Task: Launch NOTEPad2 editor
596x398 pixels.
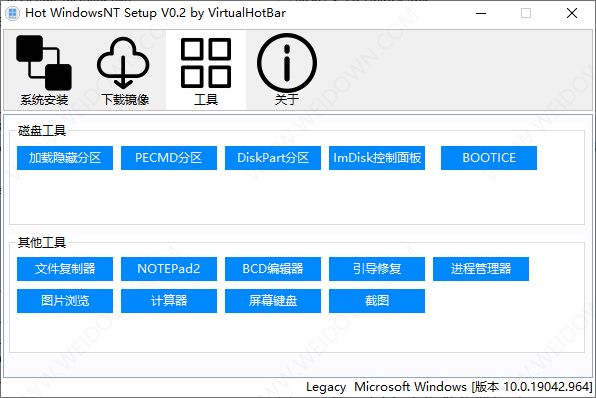Action: click(169, 269)
